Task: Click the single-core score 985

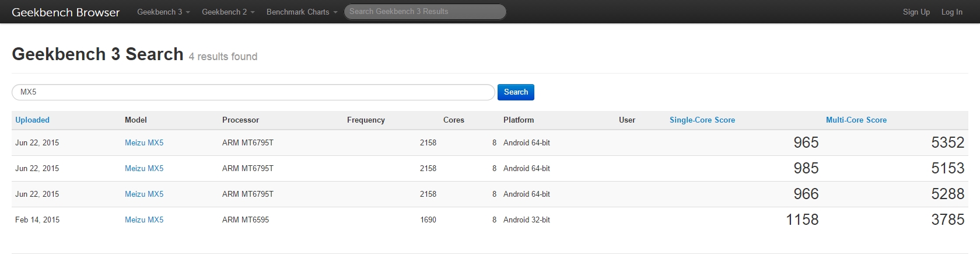Action: click(x=806, y=168)
